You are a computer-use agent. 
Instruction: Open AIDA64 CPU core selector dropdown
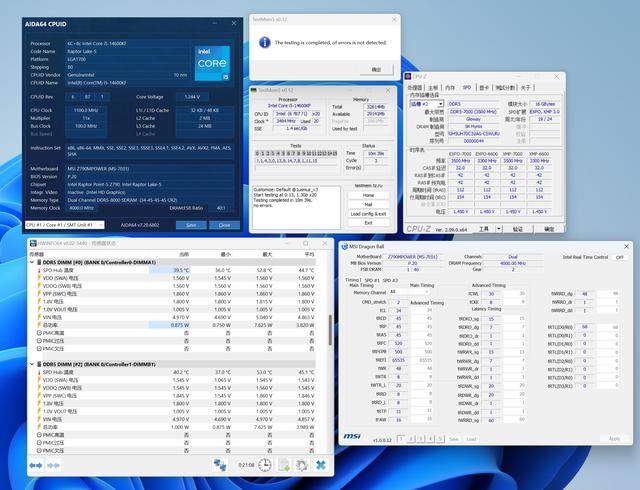(64, 225)
